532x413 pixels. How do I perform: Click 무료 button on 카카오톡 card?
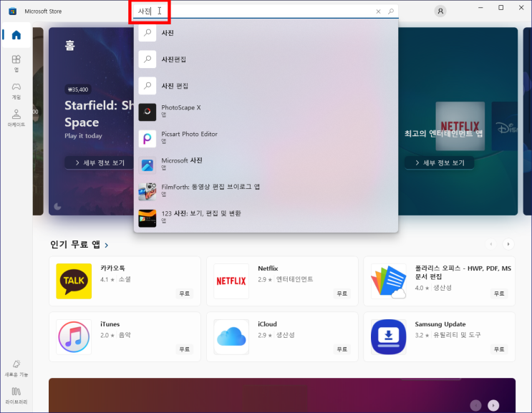[184, 293]
